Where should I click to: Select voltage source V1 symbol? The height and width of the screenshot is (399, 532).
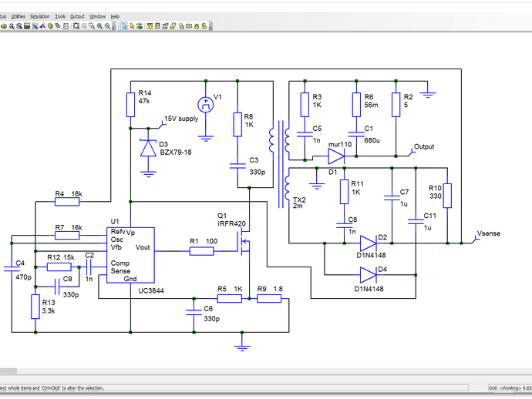pos(206,105)
